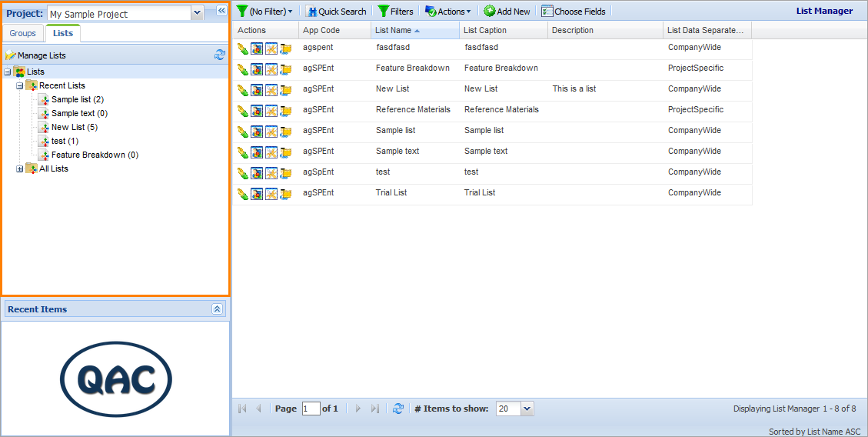This screenshot has height=437, width=868.
Task: Click the people icon in New List row
Action: coord(257,90)
